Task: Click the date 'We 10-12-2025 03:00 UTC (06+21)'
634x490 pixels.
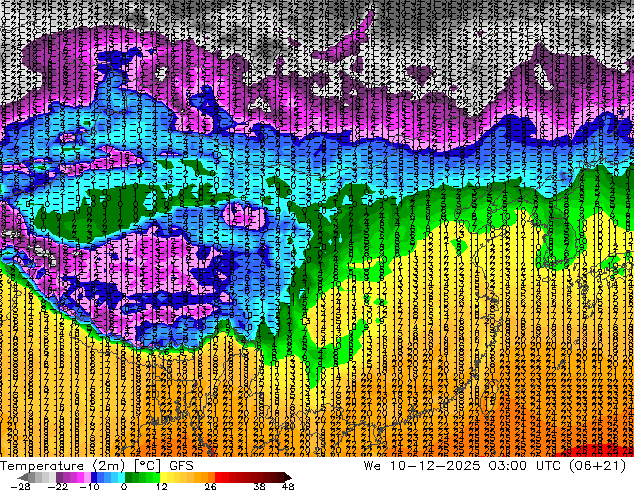Action: click(495, 466)
